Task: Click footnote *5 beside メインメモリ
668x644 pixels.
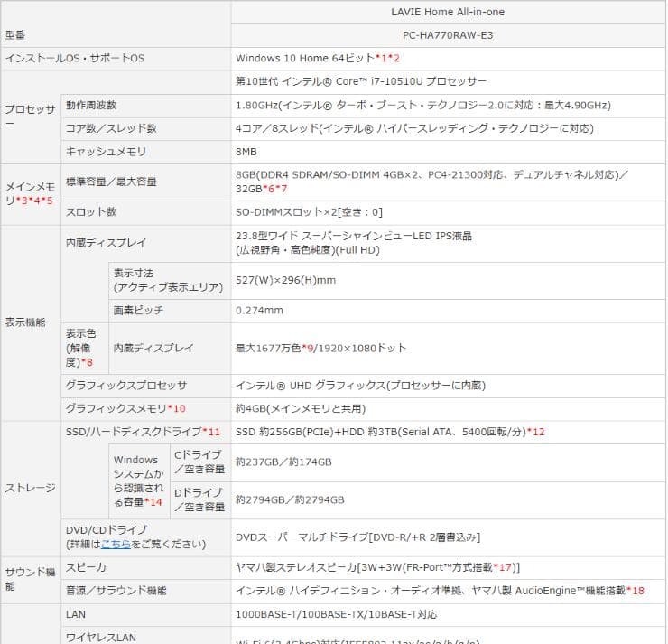Action: 47,201
